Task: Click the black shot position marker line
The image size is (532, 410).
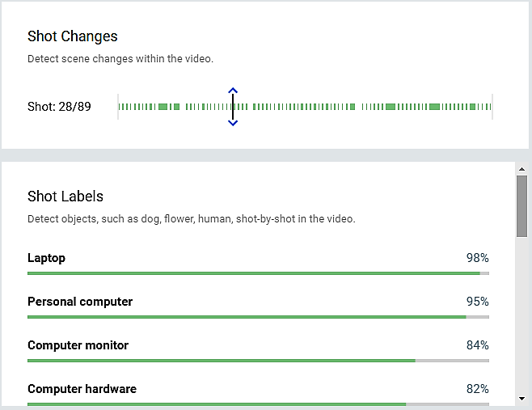Action: pos(233,107)
